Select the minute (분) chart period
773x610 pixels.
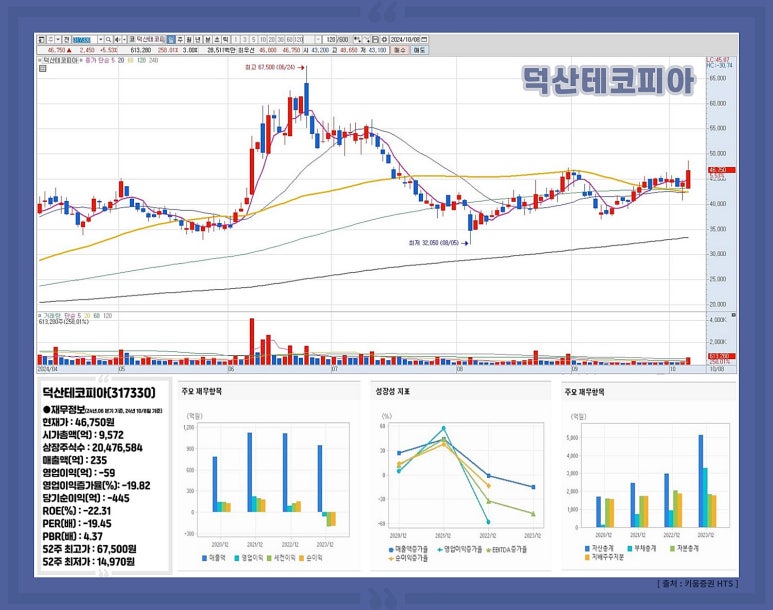[208, 39]
